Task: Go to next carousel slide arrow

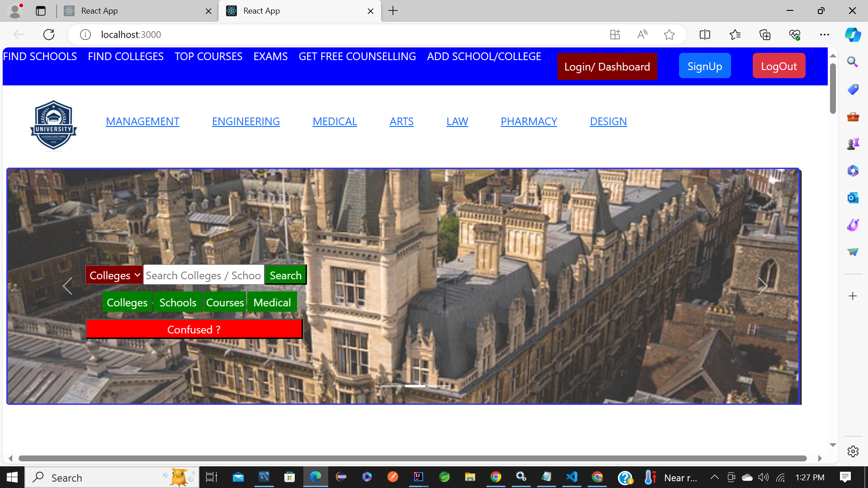Action: (762, 286)
